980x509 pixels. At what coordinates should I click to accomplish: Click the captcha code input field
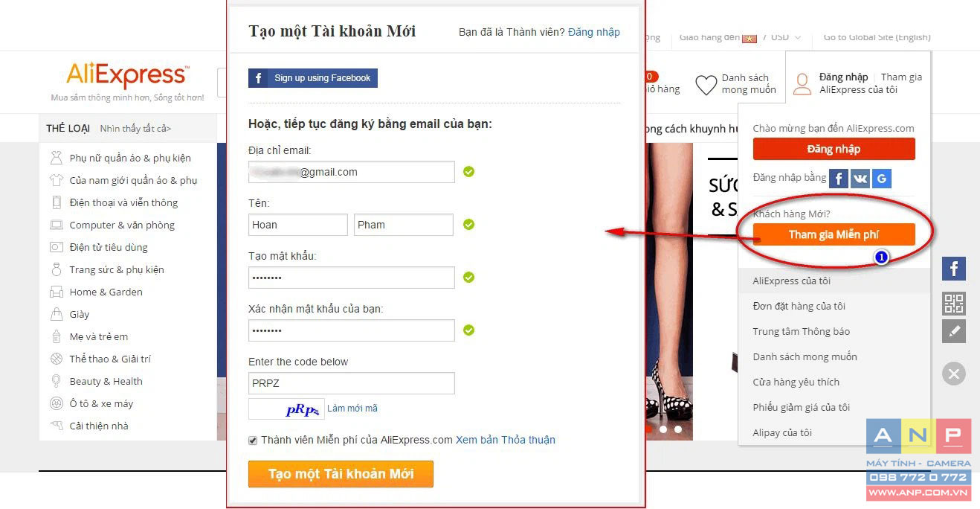click(352, 383)
